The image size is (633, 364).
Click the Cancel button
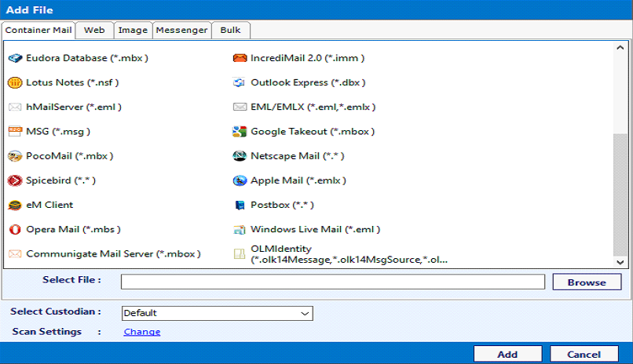coord(584,355)
